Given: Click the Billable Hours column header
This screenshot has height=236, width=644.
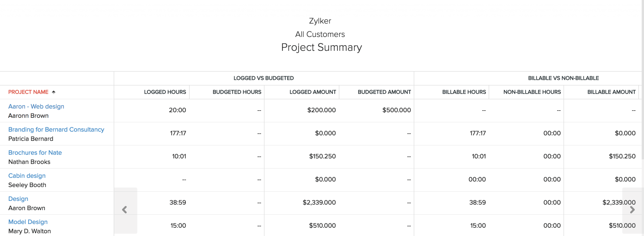Looking at the screenshot, I should 464,92.
